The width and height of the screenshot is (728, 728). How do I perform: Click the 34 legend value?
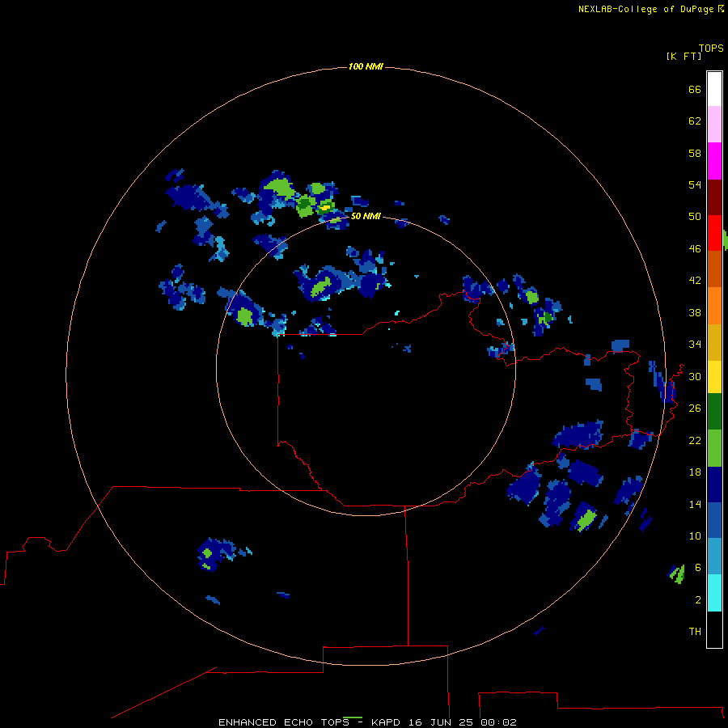(695, 344)
